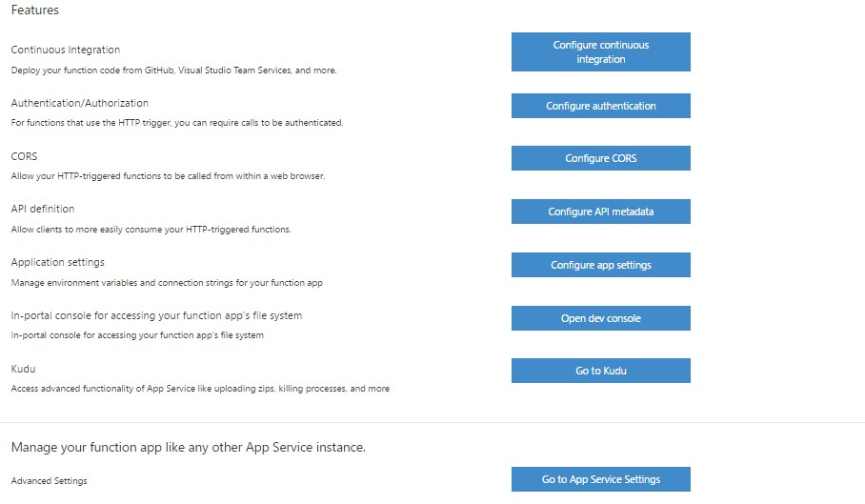Click Configure app settings button
The image size is (865, 504).
pyautogui.click(x=601, y=265)
